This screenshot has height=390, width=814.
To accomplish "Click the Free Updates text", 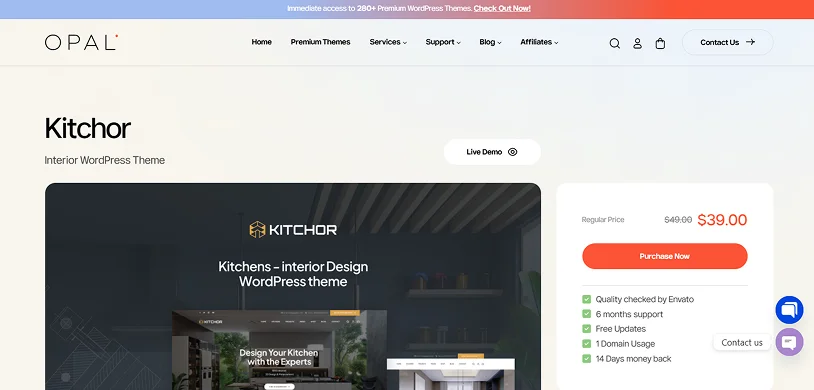I will coord(620,329).
